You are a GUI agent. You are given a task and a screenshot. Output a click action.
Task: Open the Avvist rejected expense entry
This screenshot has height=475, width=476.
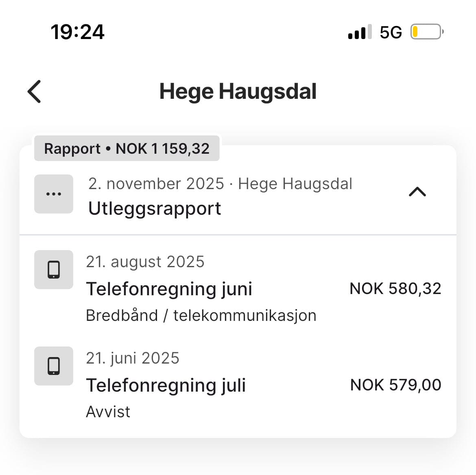pos(108,411)
